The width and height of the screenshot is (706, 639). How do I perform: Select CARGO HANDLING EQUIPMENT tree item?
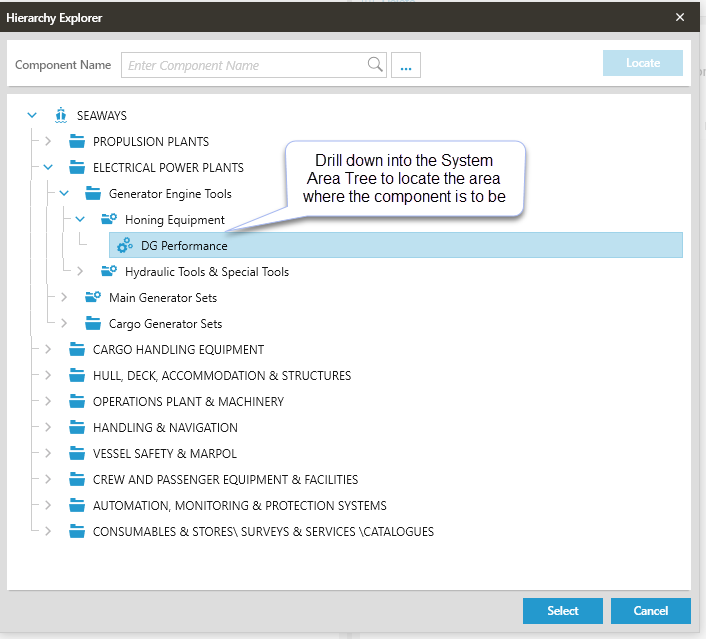point(178,350)
